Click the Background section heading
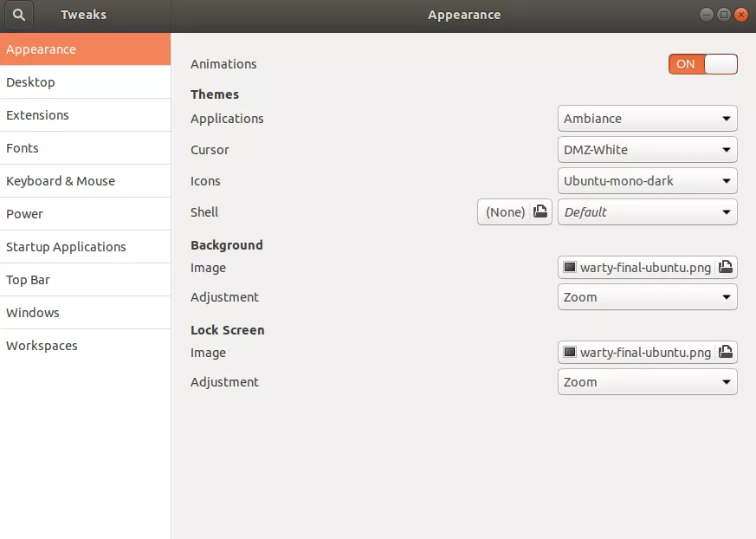This screenshot has width=756, height=539. (227, 245)
